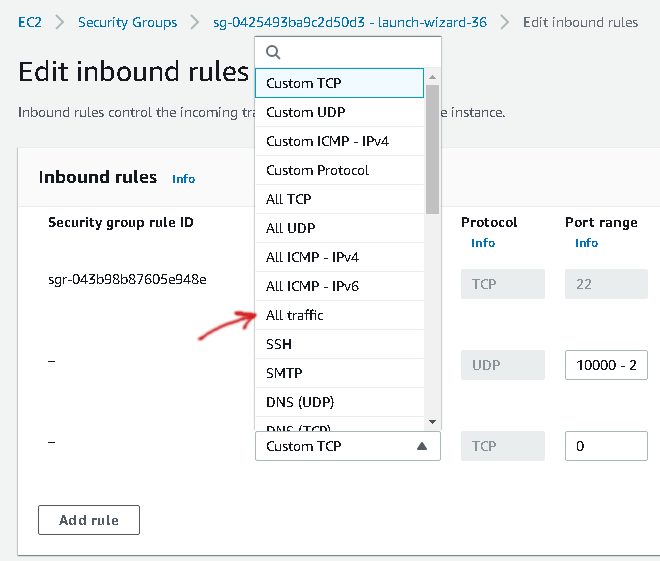Select All UDP option
660x561 pixels.
click(339, 228)
